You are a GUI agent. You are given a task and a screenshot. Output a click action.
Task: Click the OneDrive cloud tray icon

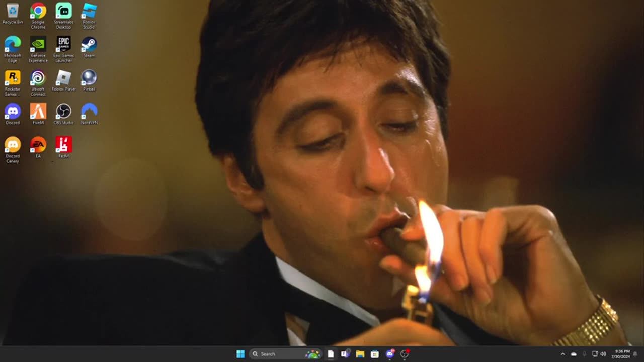(574, 354)
